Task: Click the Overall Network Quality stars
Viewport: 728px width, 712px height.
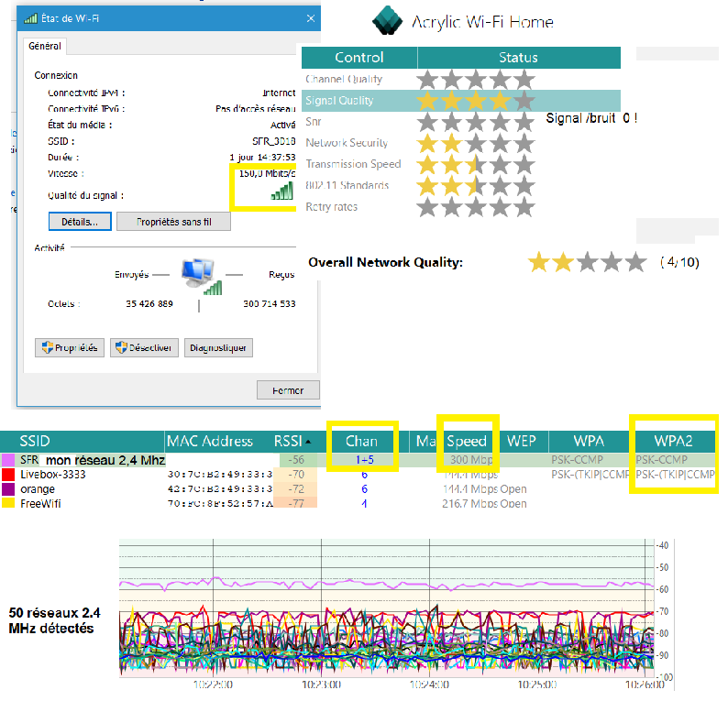Action: pyautogui.click(x=588, y=263)
